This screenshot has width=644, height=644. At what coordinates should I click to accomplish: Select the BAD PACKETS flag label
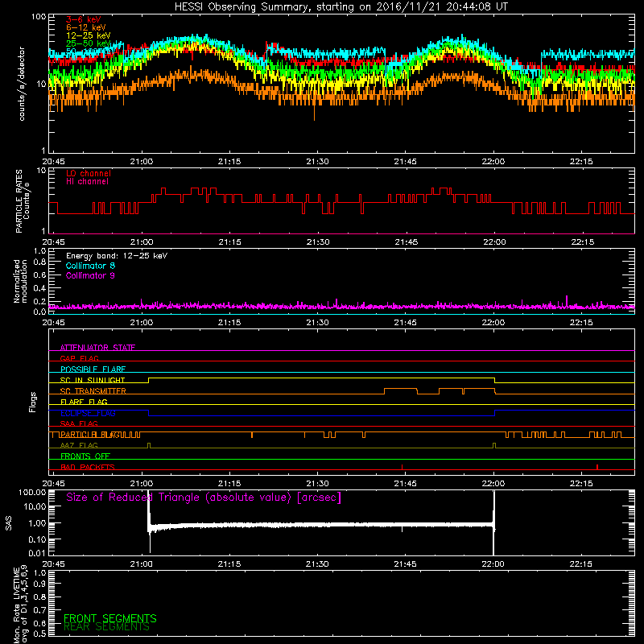point(88,467)
